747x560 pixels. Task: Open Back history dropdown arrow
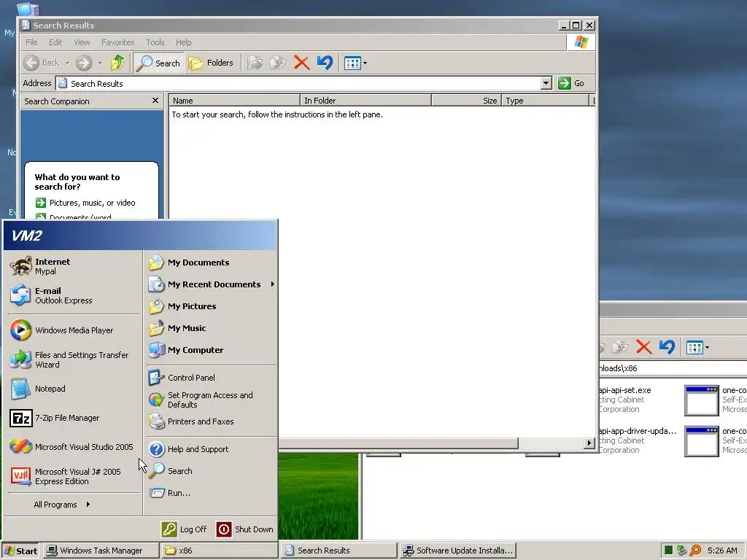(67, 63)
